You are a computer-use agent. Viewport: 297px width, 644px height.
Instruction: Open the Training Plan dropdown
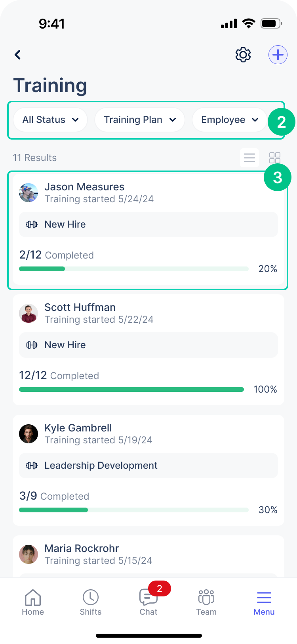140,120
